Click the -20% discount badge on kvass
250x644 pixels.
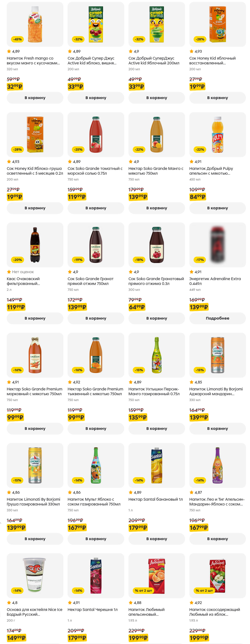pyautogui.click(x=17, y=260)
